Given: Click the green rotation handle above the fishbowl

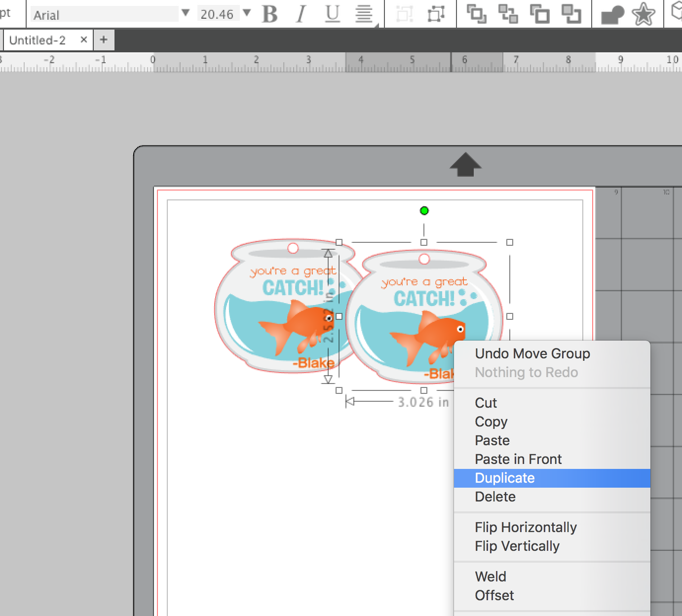Looking at the screenshot, I should pos(423,211).
